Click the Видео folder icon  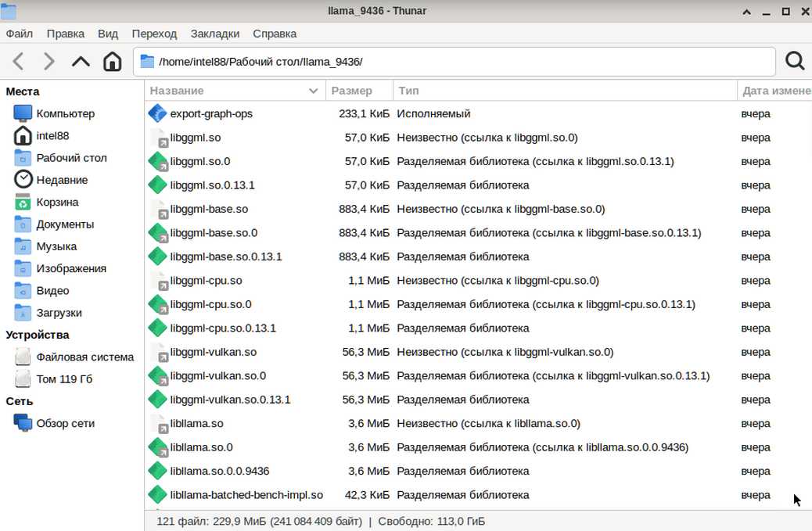23,290
